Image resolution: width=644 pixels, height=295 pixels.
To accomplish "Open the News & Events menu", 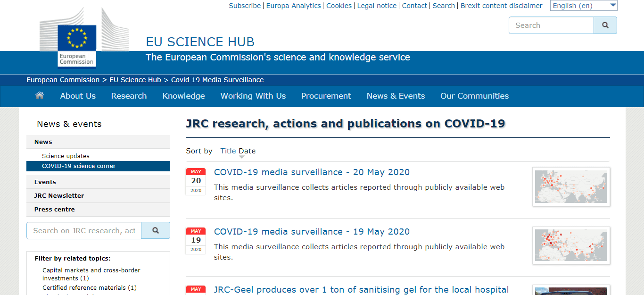I will (396, 96).
